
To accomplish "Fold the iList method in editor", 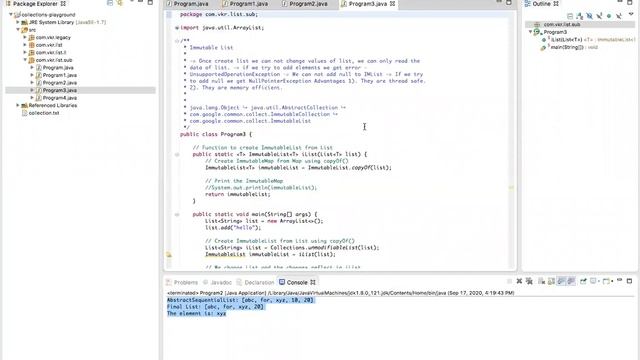I will click(x=177, y=154).
